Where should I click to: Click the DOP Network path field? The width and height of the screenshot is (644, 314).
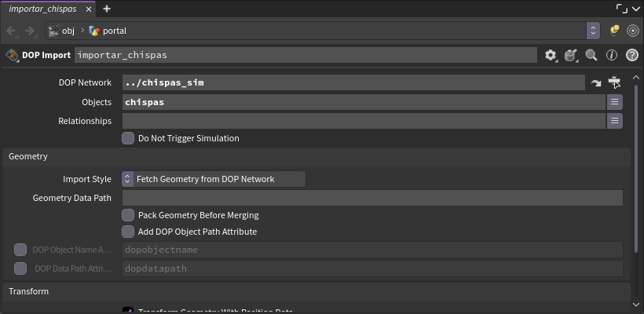[x=353, y=82]
